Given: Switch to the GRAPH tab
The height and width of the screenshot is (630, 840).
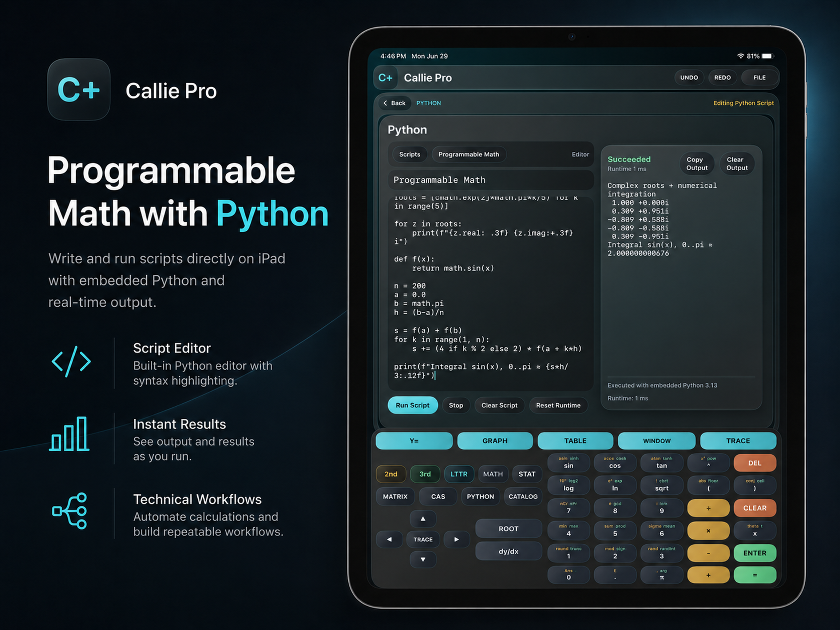Looking at the screenshot, I should point(495,441).
